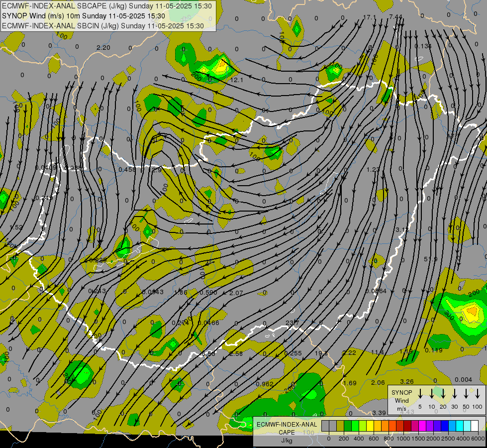The width and height of the screenshot is (487, 448).
Task: Click the 12.1 value near yellow CAPE peak
Action: click(237, 80)
